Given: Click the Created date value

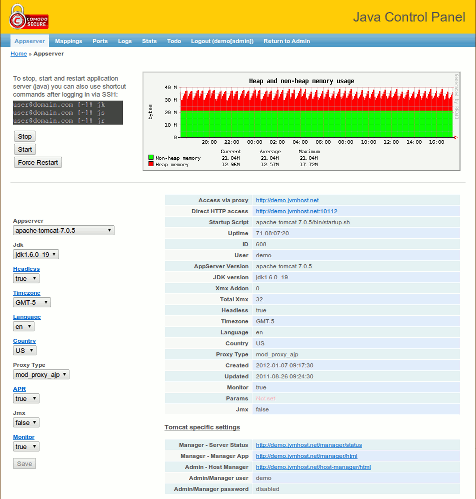Looking at the screenshot, I should [x=284, y=365].
